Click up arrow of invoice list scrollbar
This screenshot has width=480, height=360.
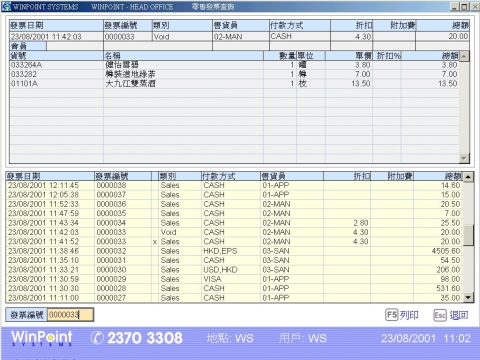468,177
